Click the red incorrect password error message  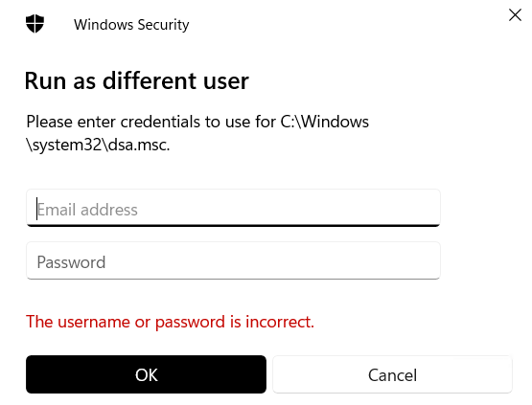(x=170, y=322)
